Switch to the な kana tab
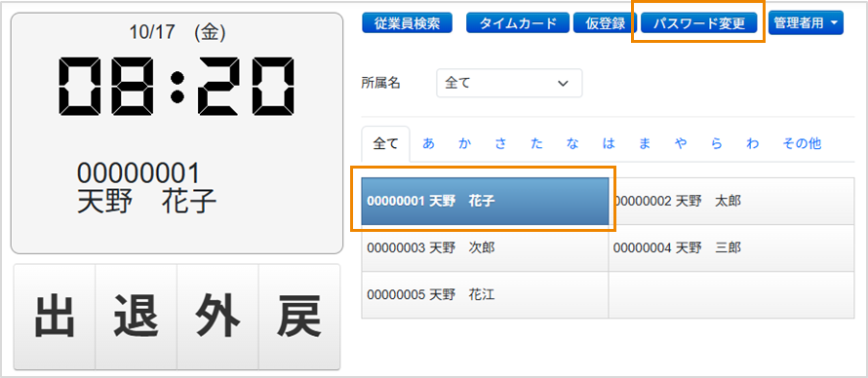The image size is (868, 378). point(572,143)
